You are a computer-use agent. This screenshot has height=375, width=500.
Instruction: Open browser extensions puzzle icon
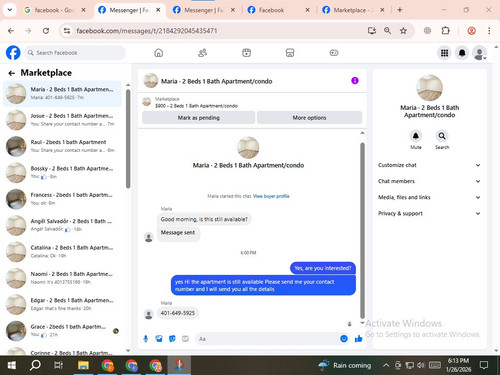(x=445, y=31)
